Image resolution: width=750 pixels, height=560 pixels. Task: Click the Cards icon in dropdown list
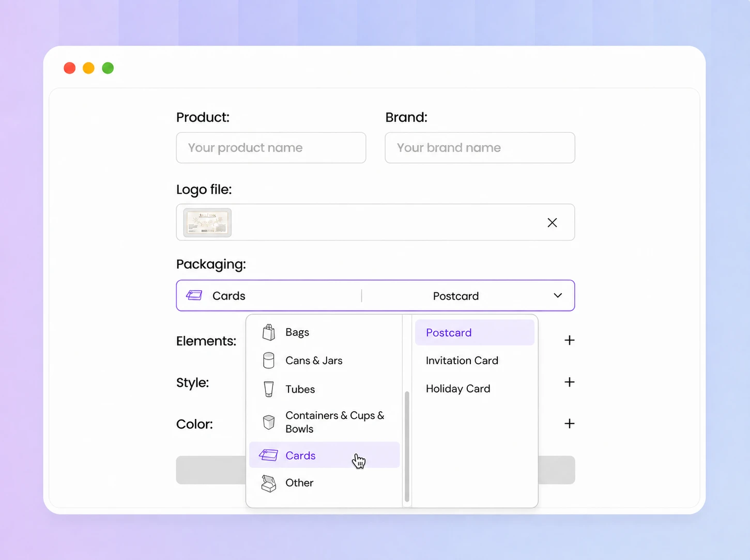269,455
